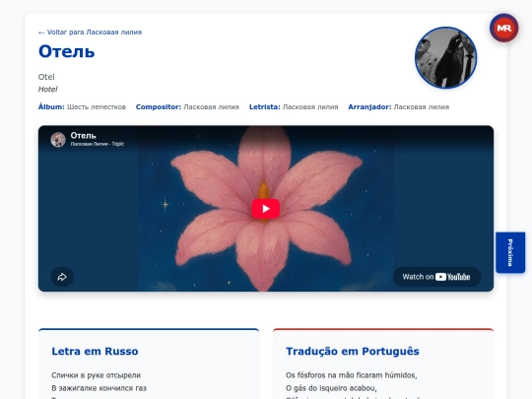Screen dimensions: 532x399
Task: Follow 'Voltar para Ласковая лилия' back link
Action: [90, 33]
